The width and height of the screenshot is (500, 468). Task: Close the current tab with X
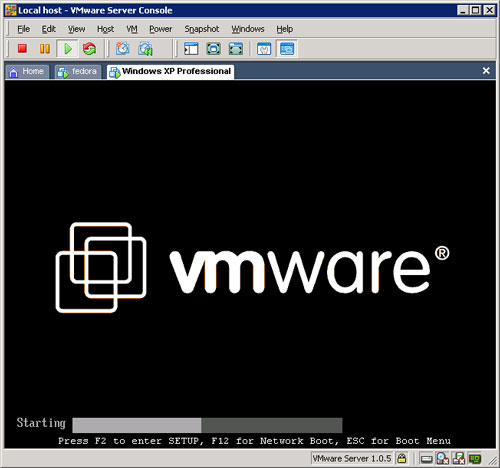tap(486, 71)
